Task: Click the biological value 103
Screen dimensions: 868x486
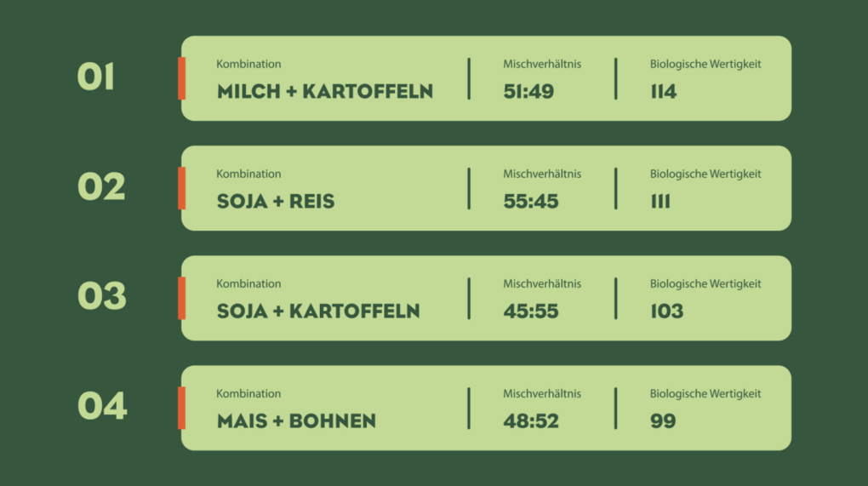Action: click(667, 311)
